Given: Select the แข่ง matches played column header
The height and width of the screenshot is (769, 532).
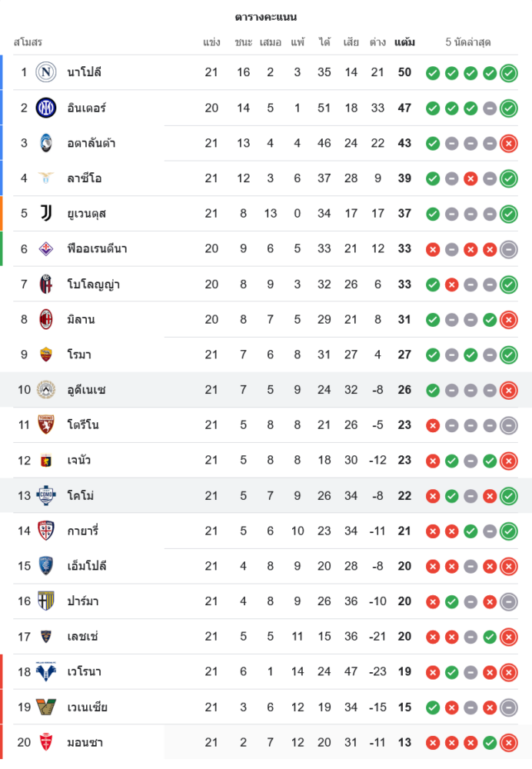Looking at the screenshot, I should pos(211,42).
